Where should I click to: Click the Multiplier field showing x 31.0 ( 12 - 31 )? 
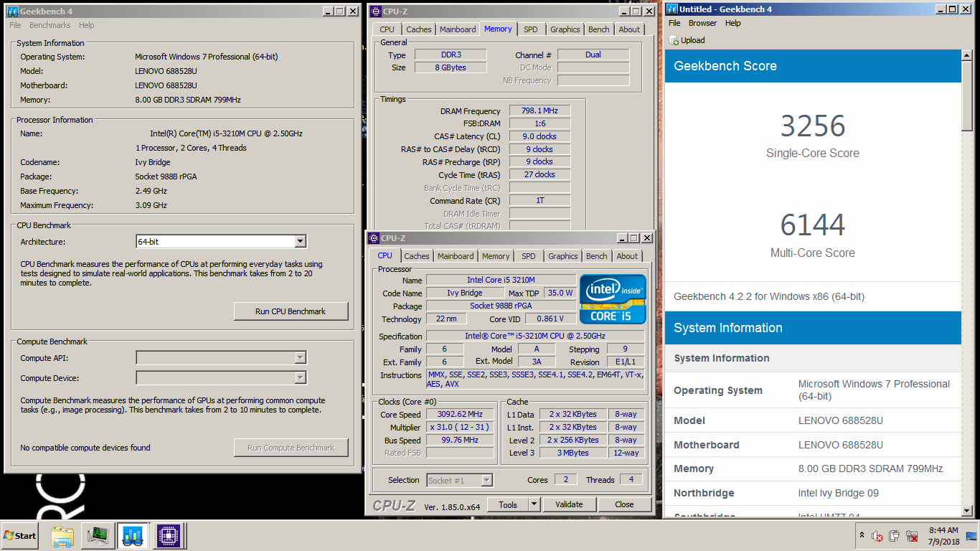(x=461, y=427)
